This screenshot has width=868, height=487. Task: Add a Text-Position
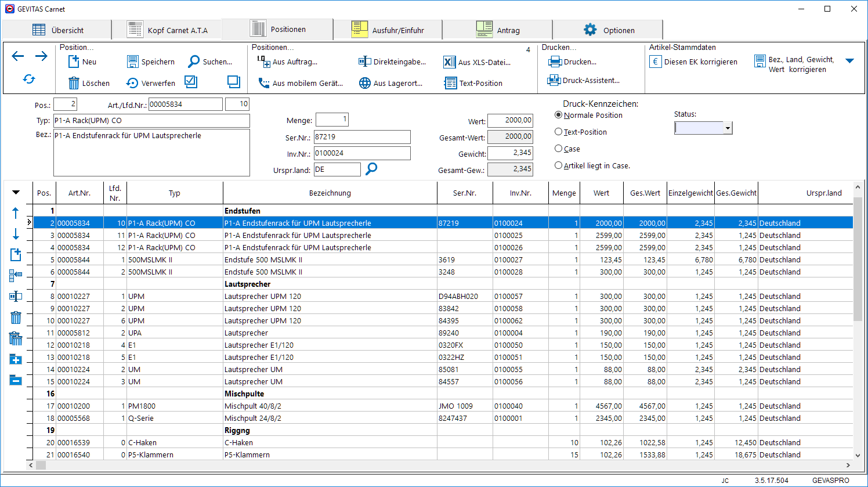coord(473,83)
